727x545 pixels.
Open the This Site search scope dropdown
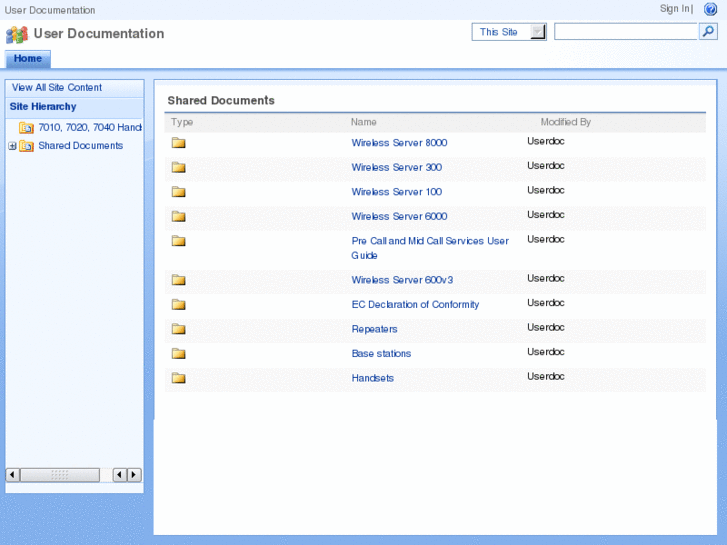(x=538, y=32)
